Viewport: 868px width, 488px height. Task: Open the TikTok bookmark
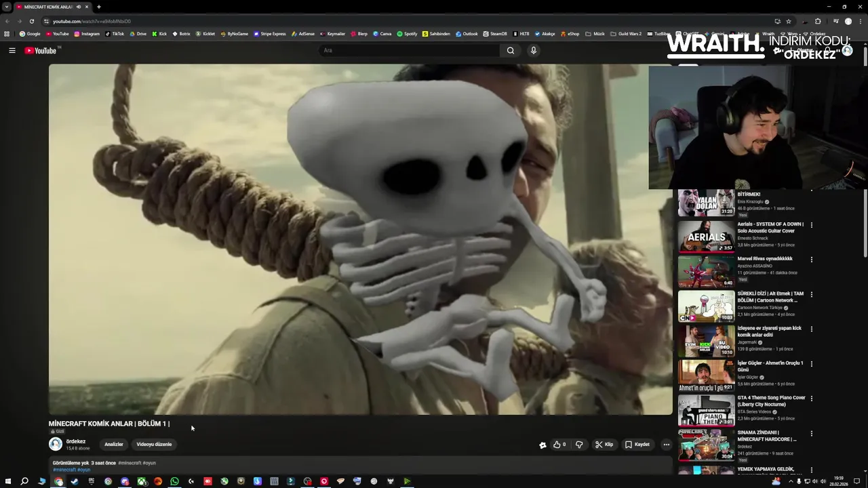pos(115,34)
